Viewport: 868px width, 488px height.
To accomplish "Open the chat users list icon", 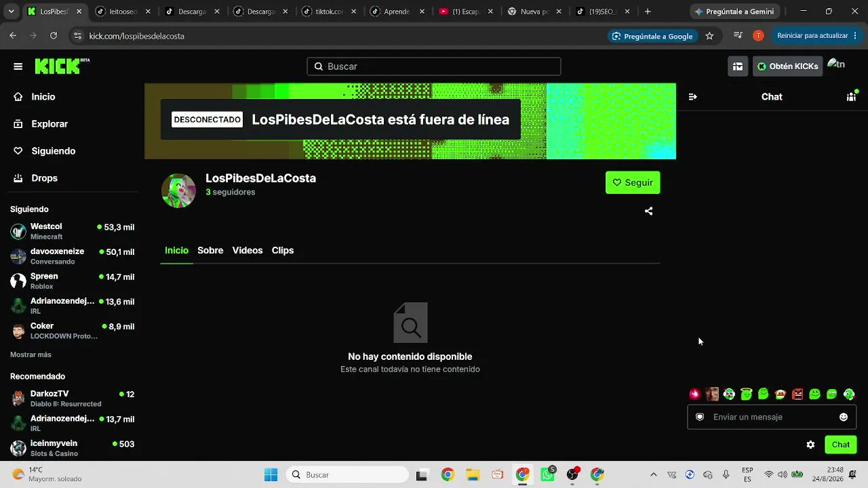I will click(851, 97).
